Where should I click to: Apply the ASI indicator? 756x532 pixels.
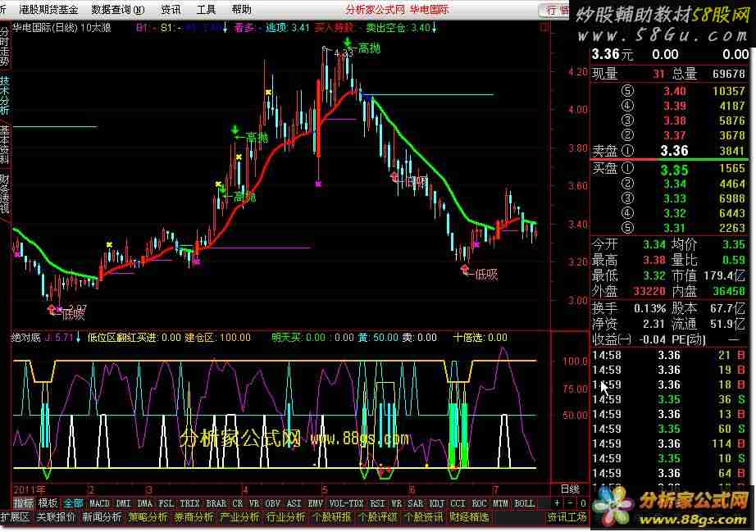[x=294, y=503]
